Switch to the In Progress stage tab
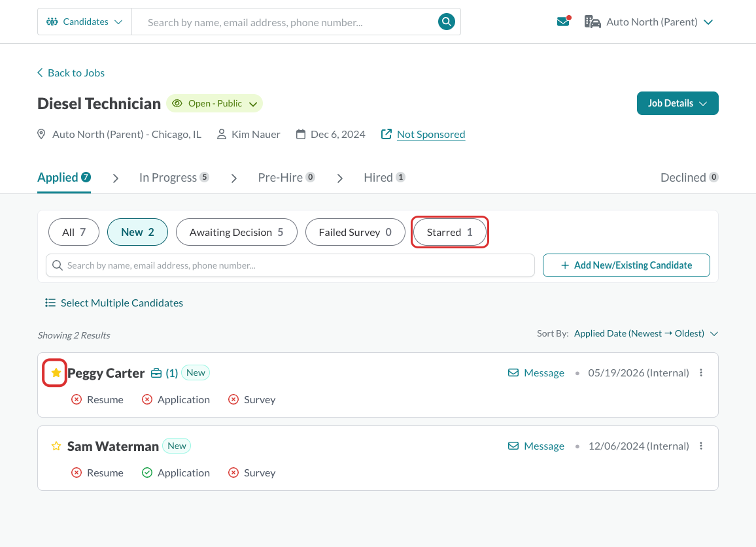The height and width of the screenshot is (547, 756). click(x=174, y=177)
